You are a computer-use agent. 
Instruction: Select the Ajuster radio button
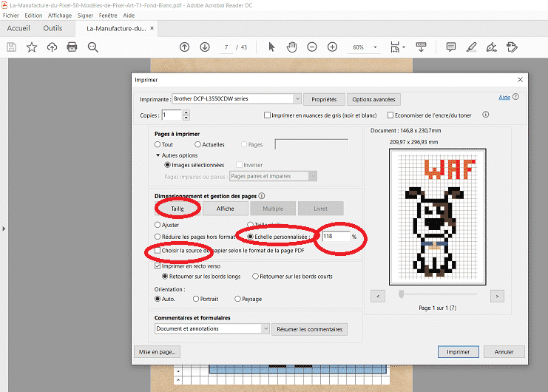click(x=158, y=225)
